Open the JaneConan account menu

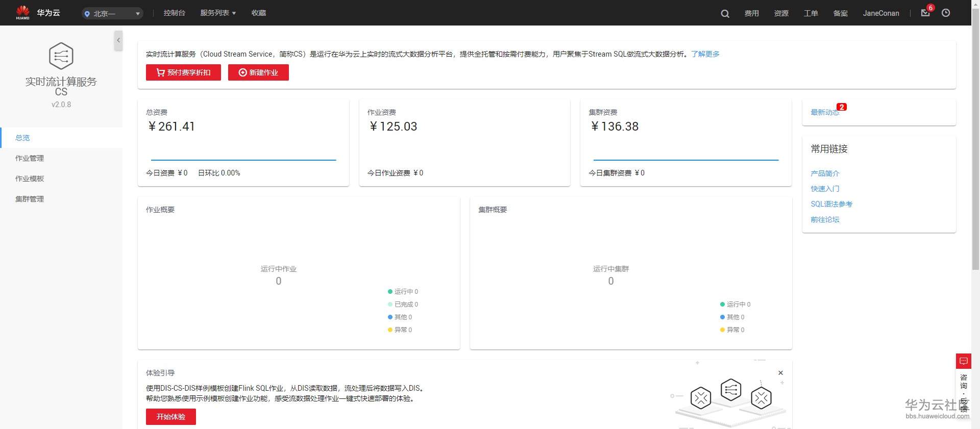tap(881, 13)
